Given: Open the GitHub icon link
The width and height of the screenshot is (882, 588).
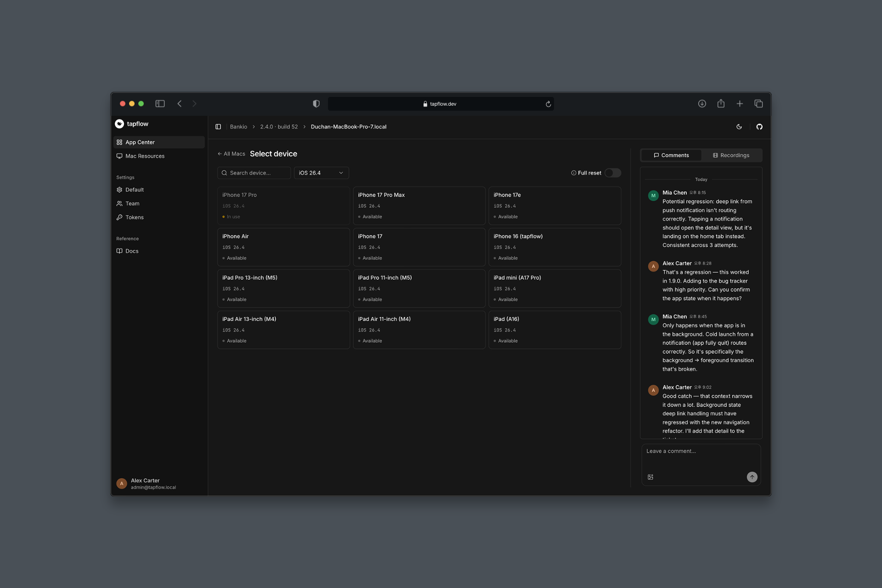Looking at the screenshot, I should click(759, 127).
